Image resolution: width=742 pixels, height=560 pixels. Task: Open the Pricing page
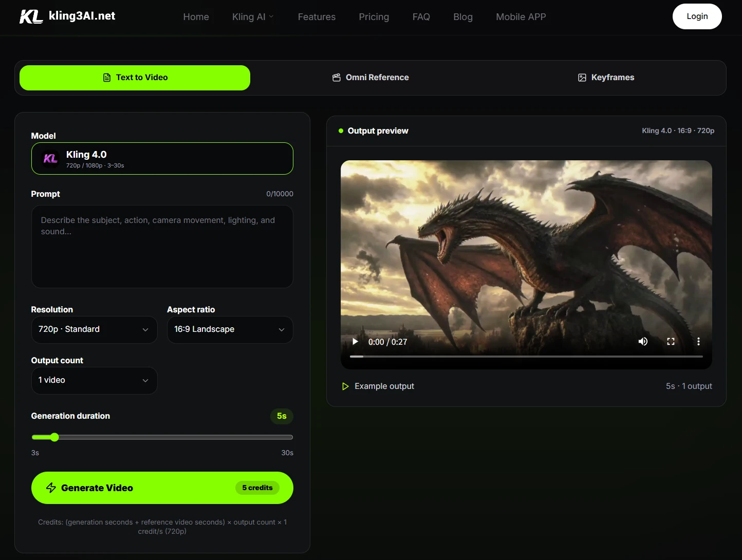[x=374, y=17]
